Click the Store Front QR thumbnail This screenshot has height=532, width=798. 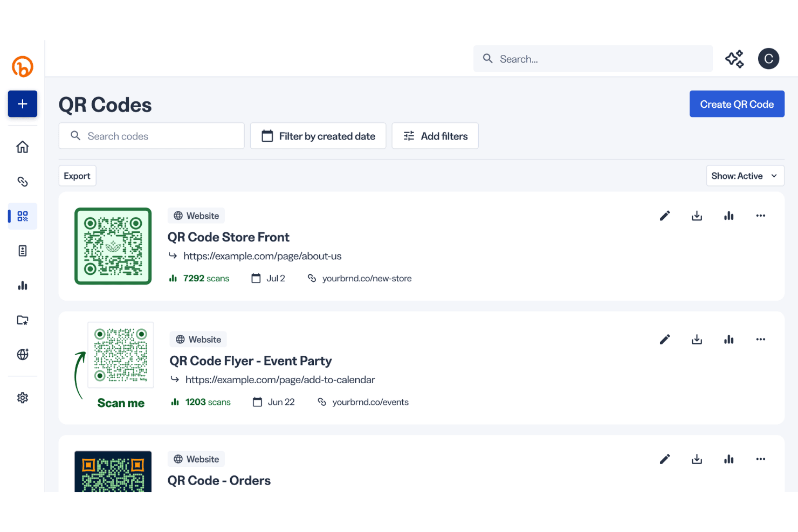click(113, 246)
